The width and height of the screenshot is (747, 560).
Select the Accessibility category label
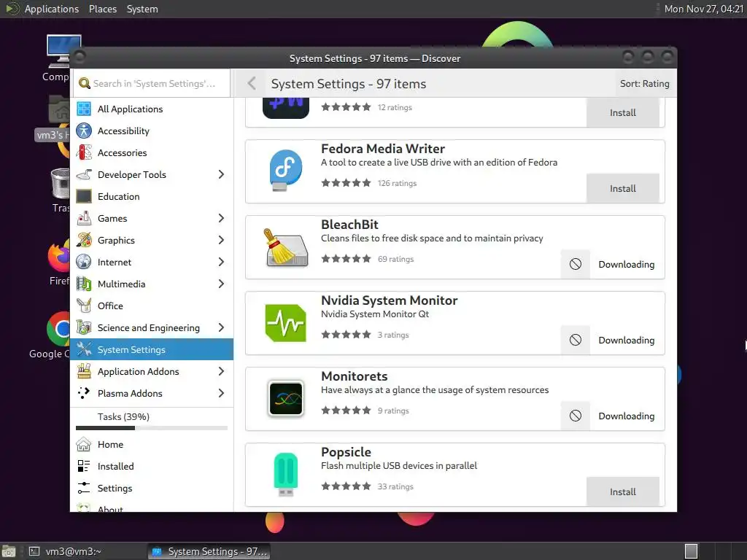(123, 131)
